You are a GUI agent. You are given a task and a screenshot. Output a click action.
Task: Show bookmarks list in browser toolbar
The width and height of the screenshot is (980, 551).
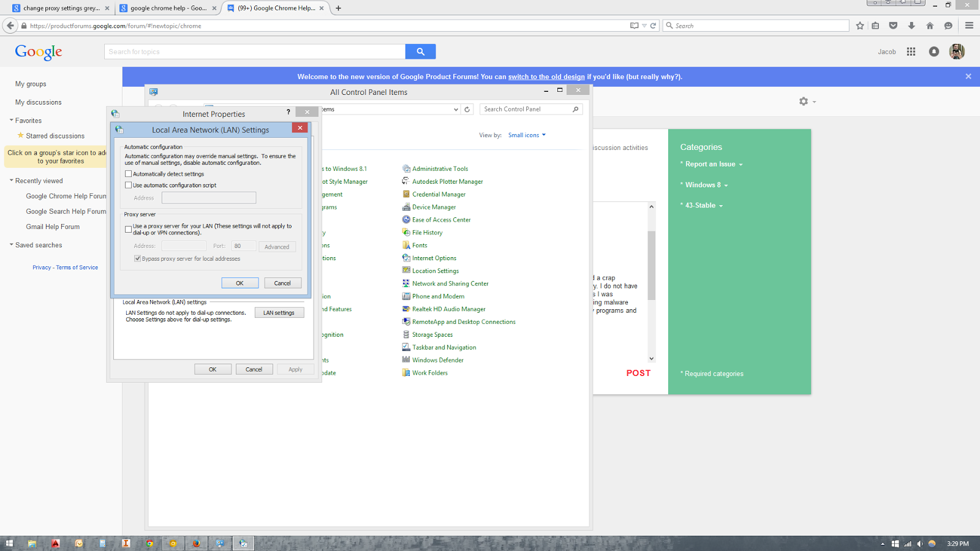click(x=875, y=26)
